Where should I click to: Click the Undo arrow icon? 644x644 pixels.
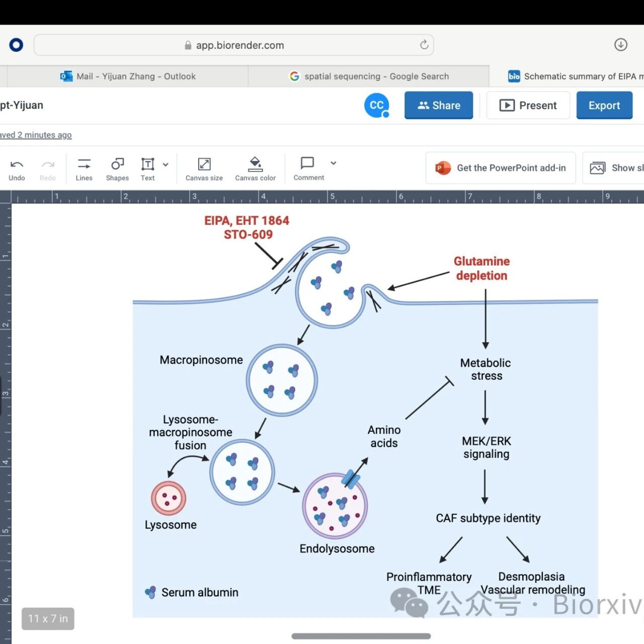pyautogui.click(x=17, y=165)
